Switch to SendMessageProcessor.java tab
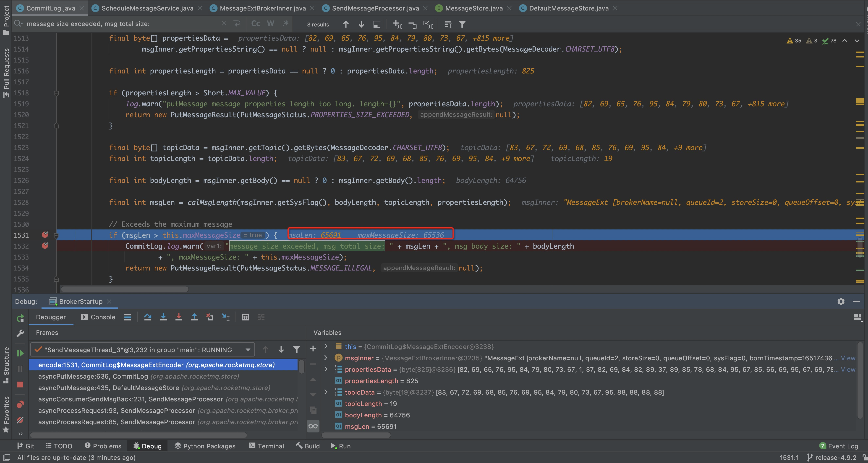 click(375, 8)
